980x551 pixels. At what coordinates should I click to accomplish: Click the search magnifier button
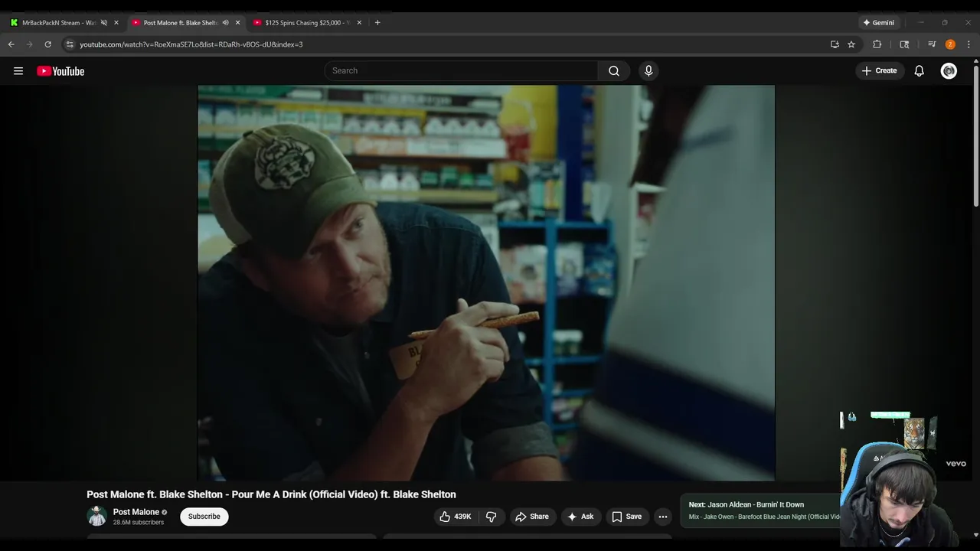614,70
